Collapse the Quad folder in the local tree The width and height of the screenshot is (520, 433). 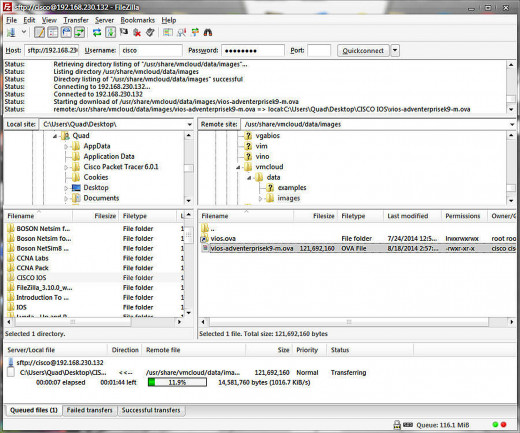coord(55,136)
